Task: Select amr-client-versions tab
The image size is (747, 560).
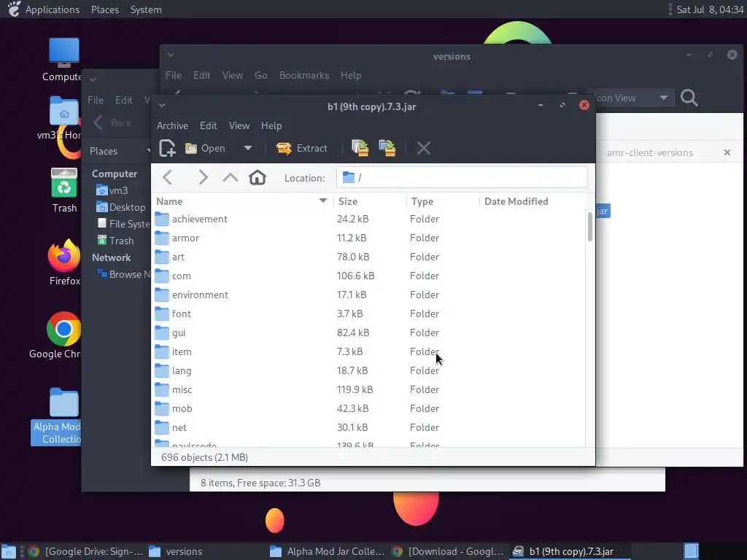Action: click(x=650, y=153)
